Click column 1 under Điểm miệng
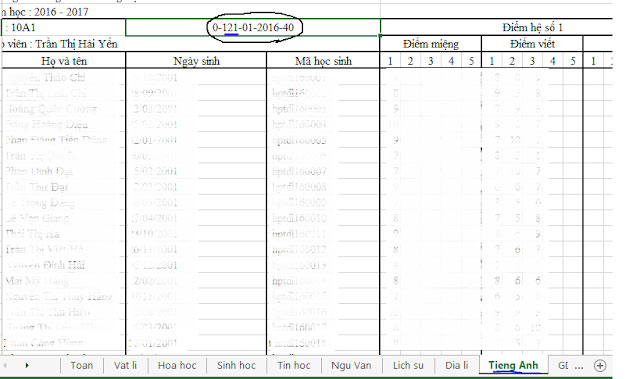This screenshot has height=379, width=640. [390, 61]
